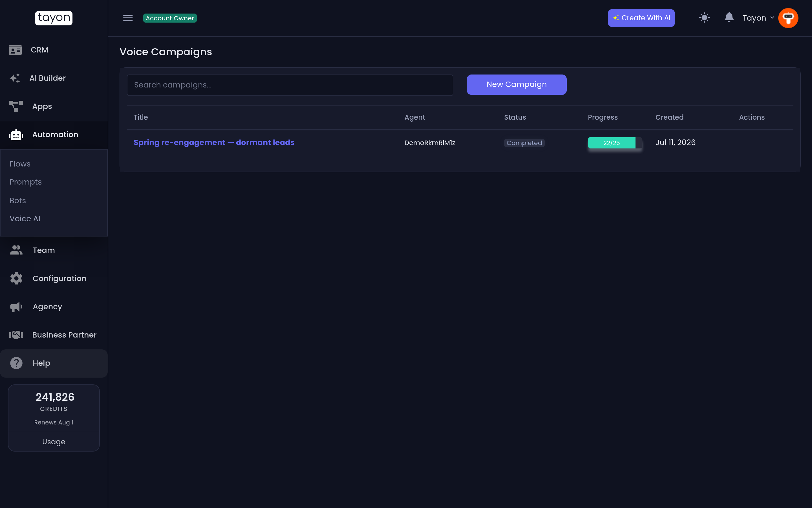The width and height of the screenshot is (812, 508).
Task: Click the Account Owner badge
Action: pyautogui.click(x=170, y=18)
